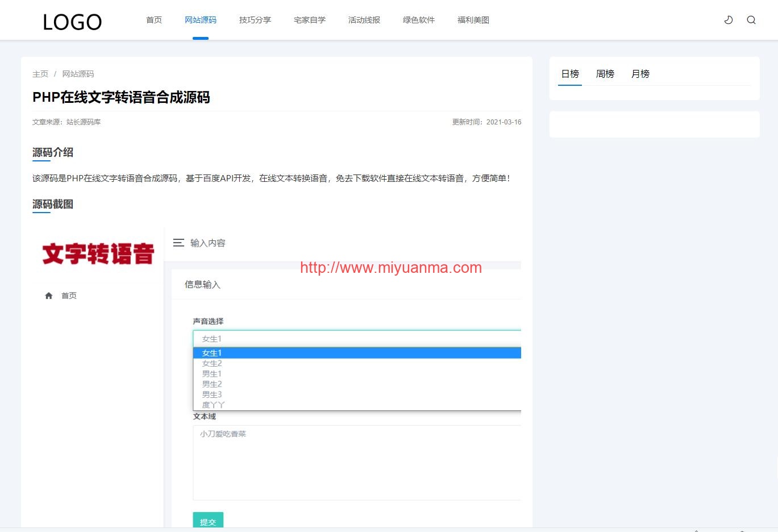This screenshot has width=778, height=532.
Task: Open the 宅家自学 navigation item
Action: point(310,20)
